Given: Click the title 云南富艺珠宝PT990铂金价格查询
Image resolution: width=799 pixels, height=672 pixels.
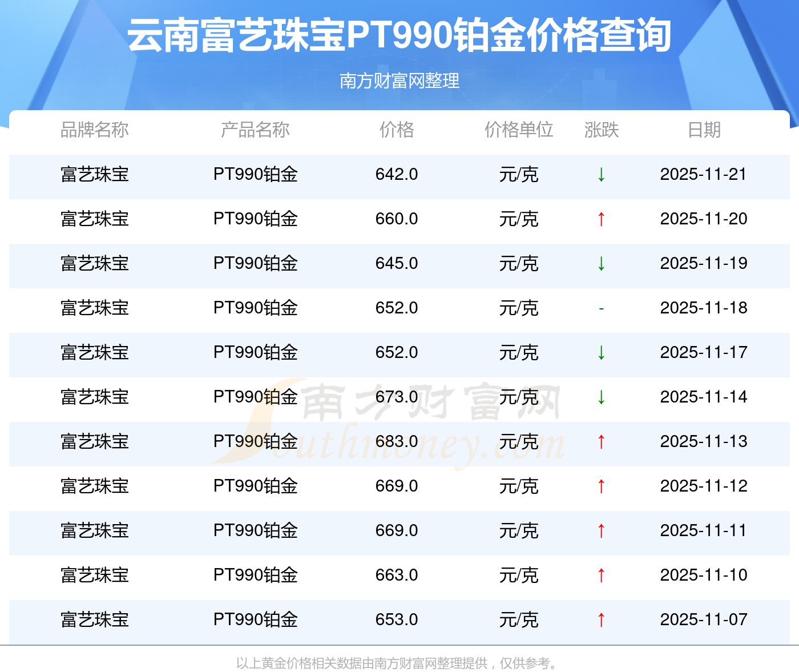Looking at the screenshot, I should (x=399, y=35).
